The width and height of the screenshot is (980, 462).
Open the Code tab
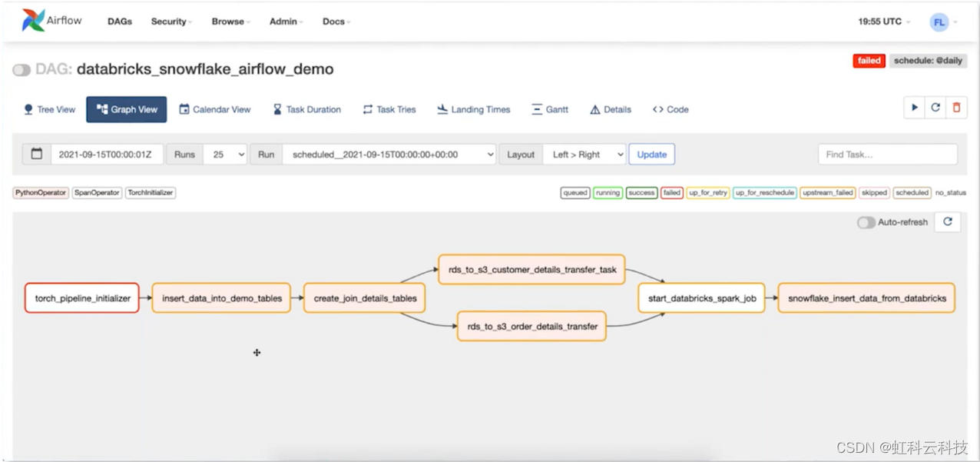pos(670,109)
